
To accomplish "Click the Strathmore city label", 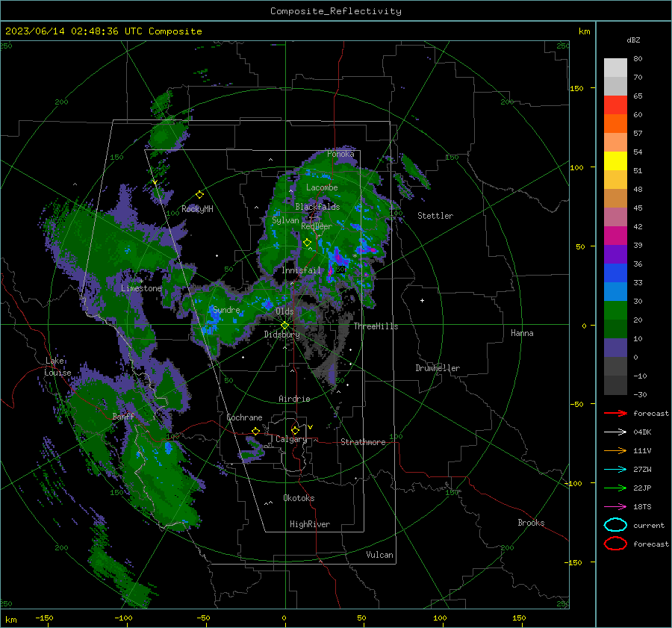I will (363, 442).
